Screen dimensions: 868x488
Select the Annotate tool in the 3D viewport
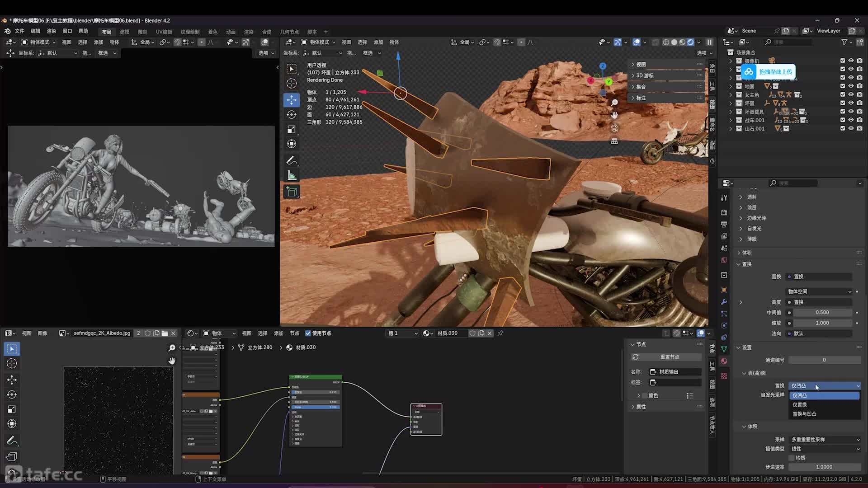292,161
